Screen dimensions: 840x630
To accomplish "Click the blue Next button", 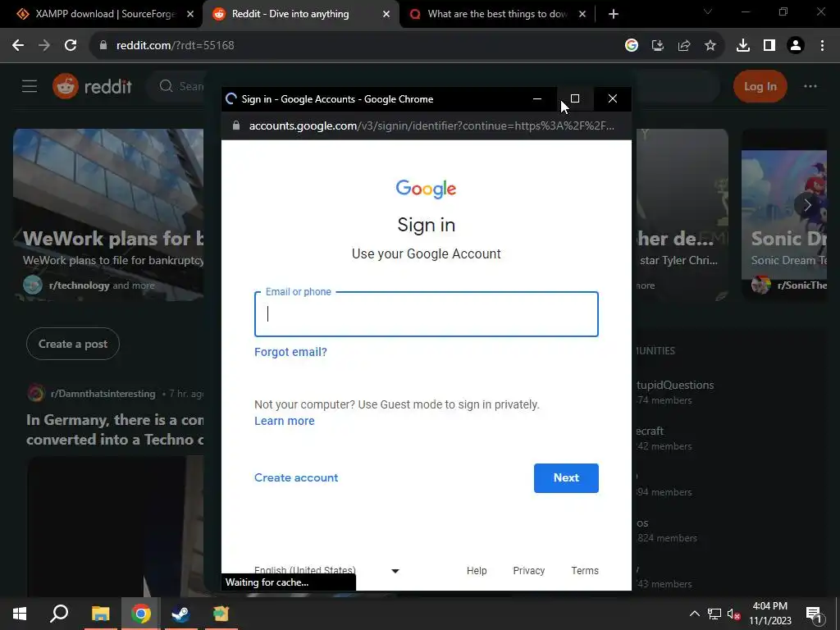I will (566, 478).
